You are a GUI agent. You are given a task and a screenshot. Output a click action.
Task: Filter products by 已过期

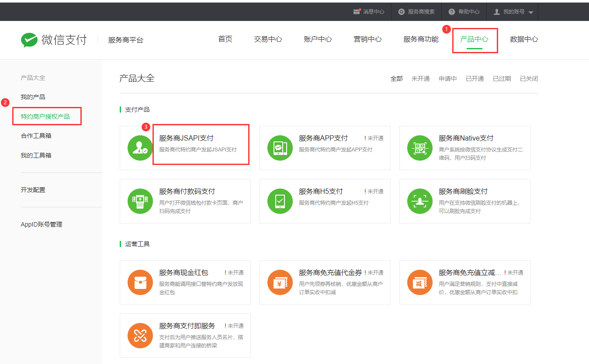tap(502, 79)
